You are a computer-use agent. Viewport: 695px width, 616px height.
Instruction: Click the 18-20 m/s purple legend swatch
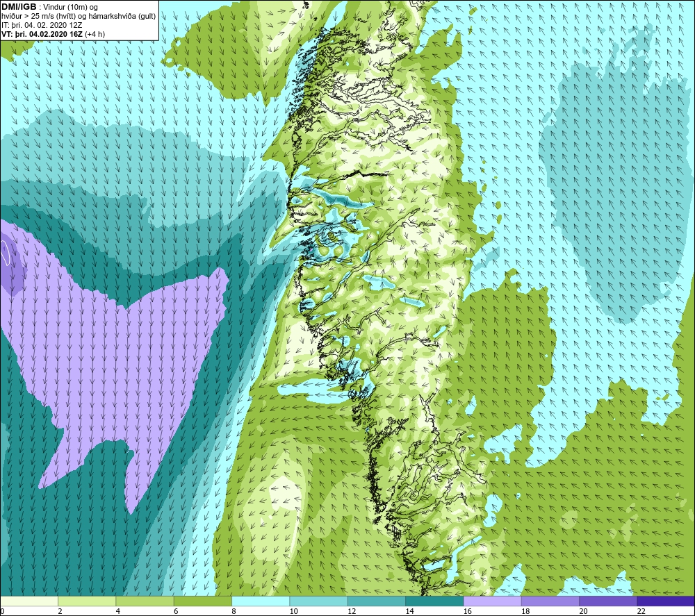pos(550,601)
